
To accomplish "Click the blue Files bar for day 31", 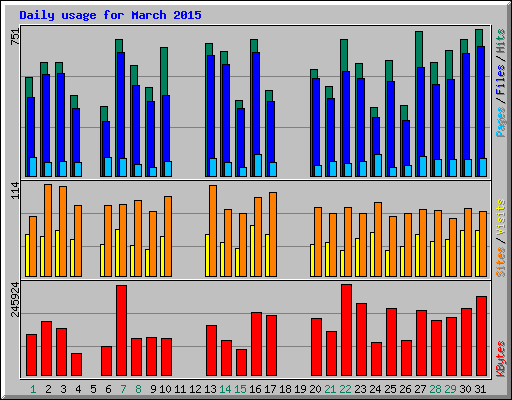I will (x=481, y=102).
